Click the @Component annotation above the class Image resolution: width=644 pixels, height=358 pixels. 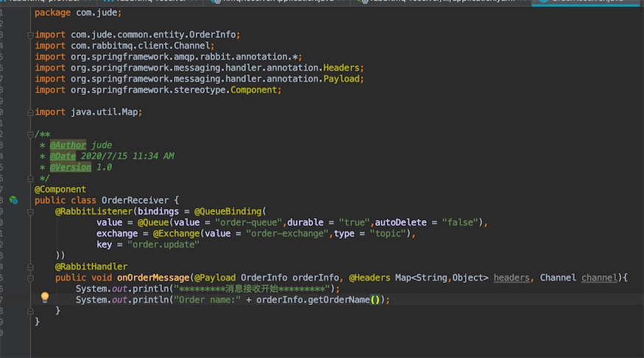[60, 189]
